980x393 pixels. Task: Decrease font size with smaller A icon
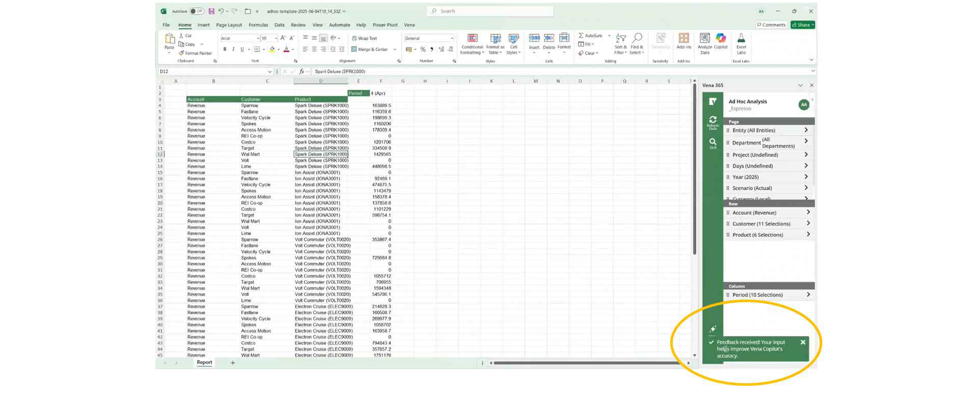[x=291, y=38]
